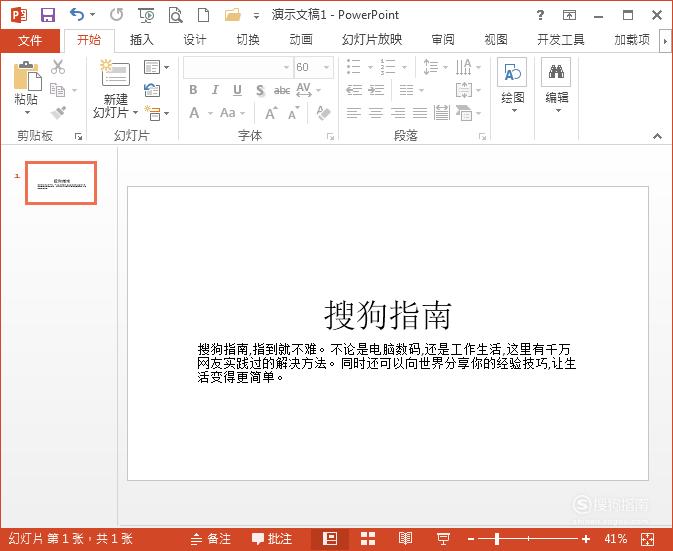The image size is (673, 551).
Task: Expand the numbering list dropdown
Action: (x=404, y=67)
